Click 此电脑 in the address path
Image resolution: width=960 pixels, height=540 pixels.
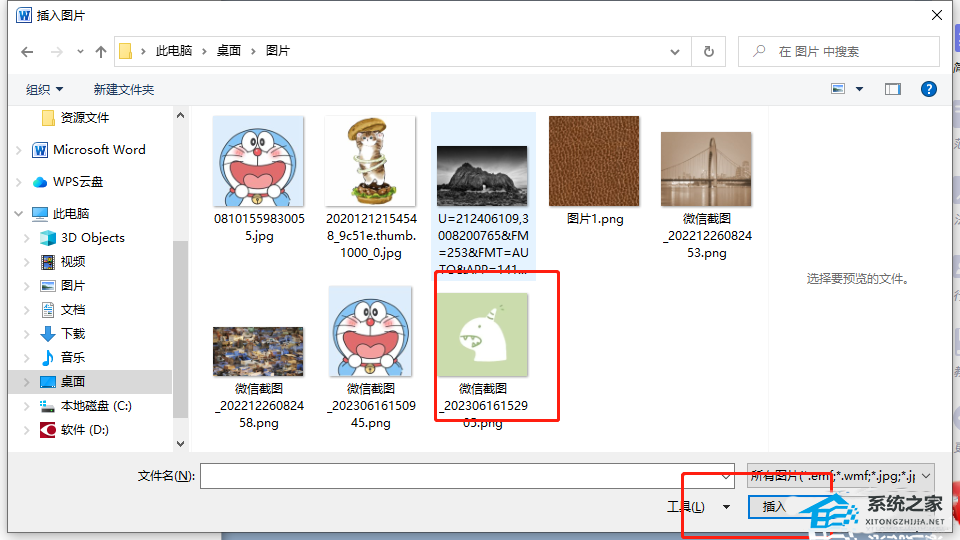[x=174, y=51]
